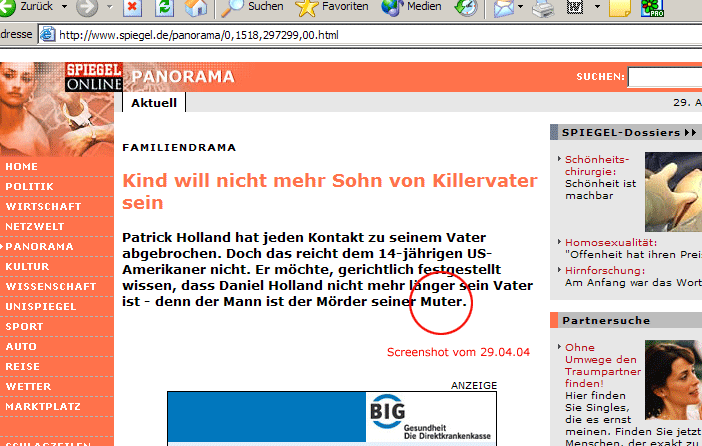Viewport: 702px width, 446px height.
Task: Open the Zurück history dropdown arrow
Action: [x=64, y=7]
